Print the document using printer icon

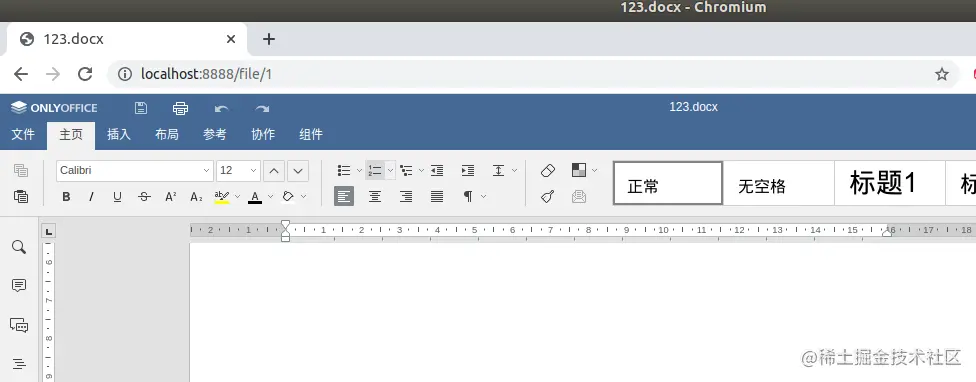tap(181, 108)
